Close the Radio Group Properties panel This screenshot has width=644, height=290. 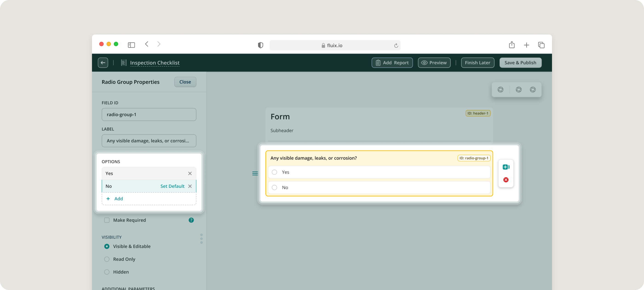(x=185, y=82)
